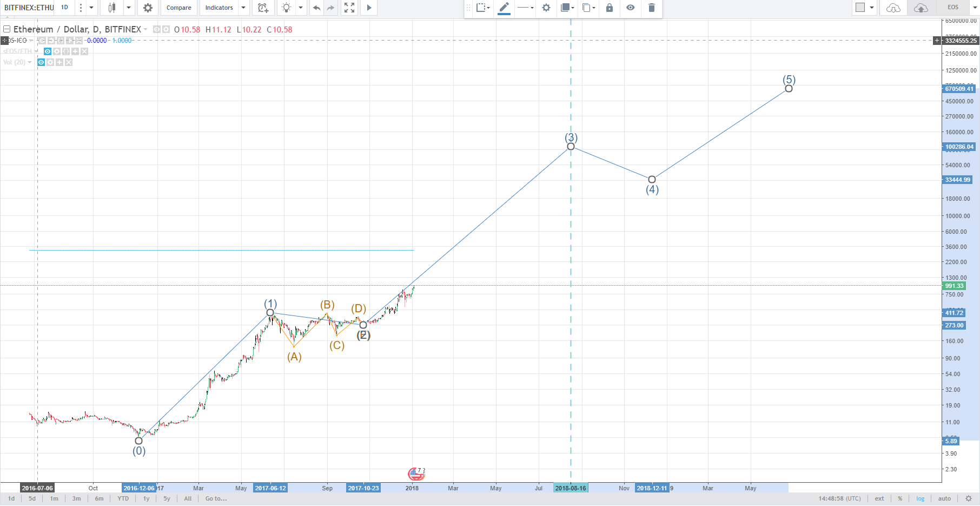
Task: Set the time range to YTD
Action: [x=123, y=498]
